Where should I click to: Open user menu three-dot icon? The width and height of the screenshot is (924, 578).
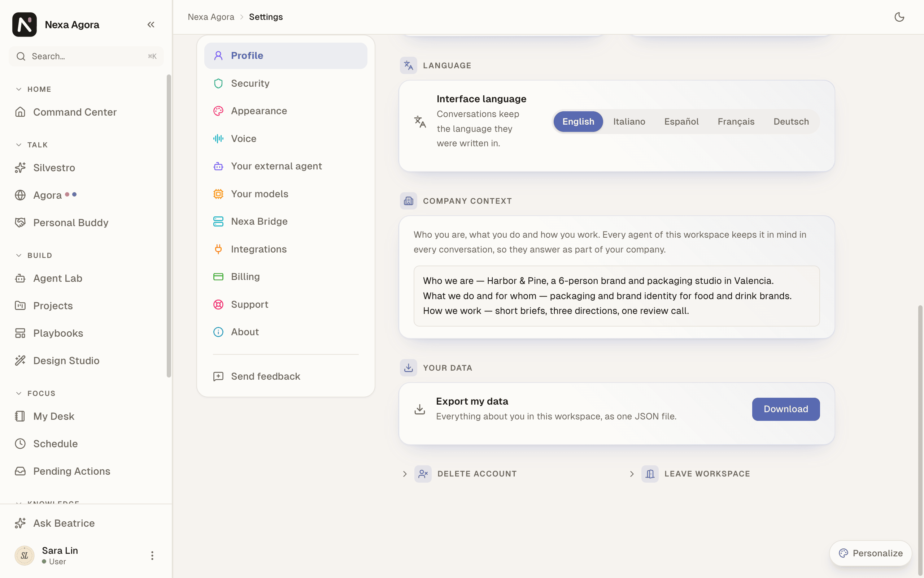(x=152, y=556)
